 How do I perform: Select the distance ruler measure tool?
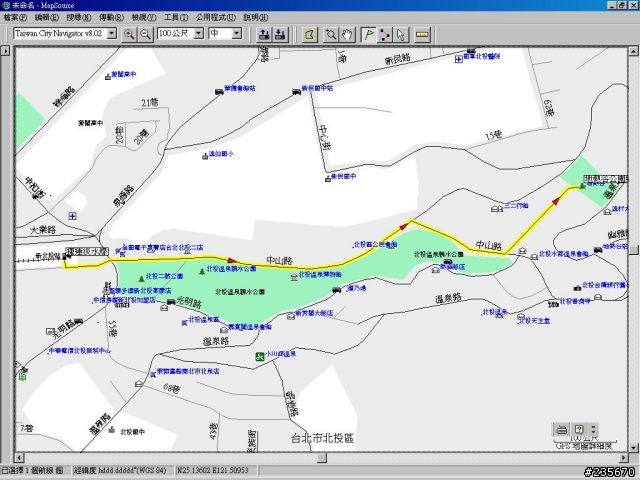pyautogui.click(x=422, y=35)
